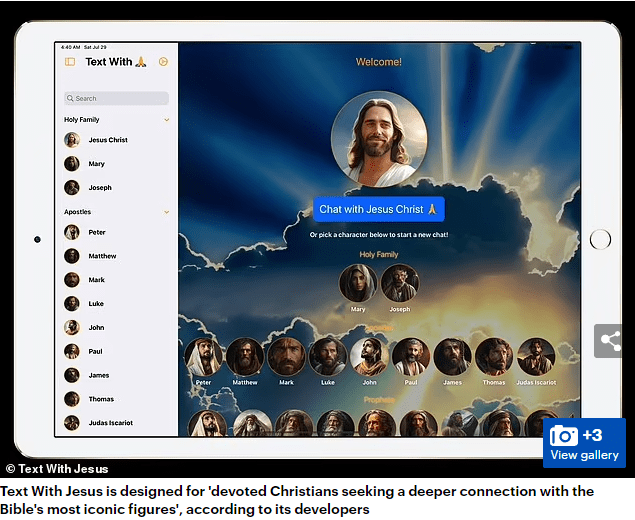Select Joseph in the sidebar list
The height and width of the screenshot is (520, 635).
(x=99, y=188)
